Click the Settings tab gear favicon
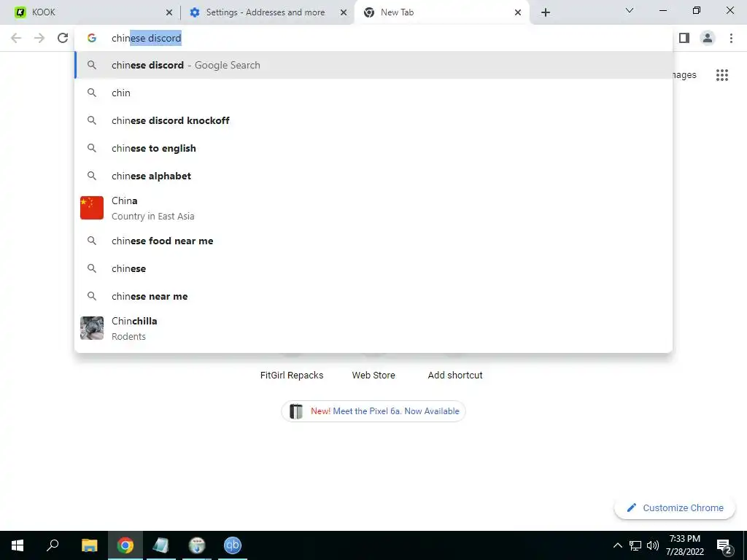The image size is (747, 560). tap(194, 12)
